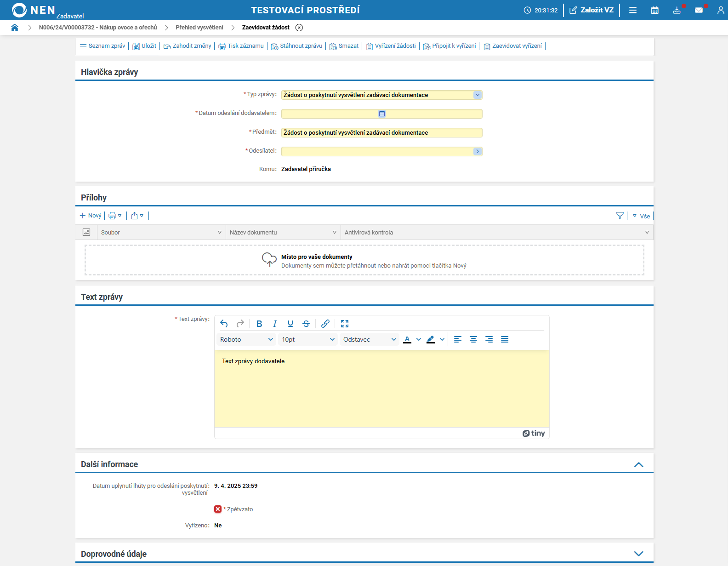
Task: Open the mail envelope notifications
Action: coord(699,10)
